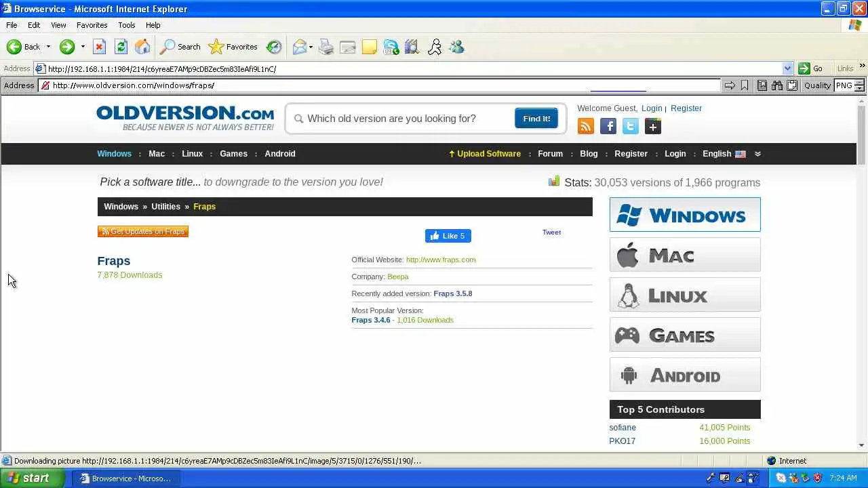Viewport: 868px width, 488px height.
Task: Click the binoculars find icon
Action: click(x=776, y=85)
